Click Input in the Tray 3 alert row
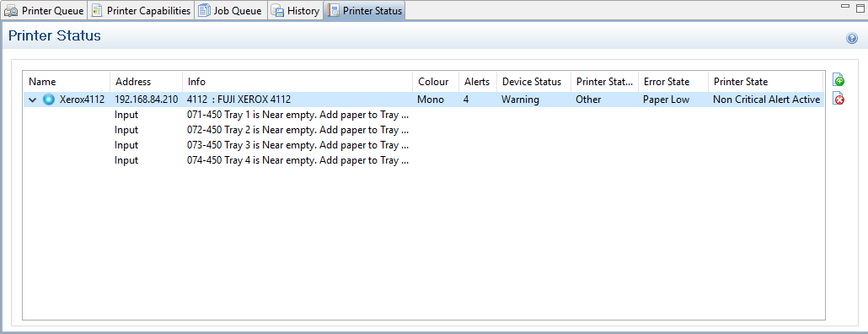 [x=126, y=145]
